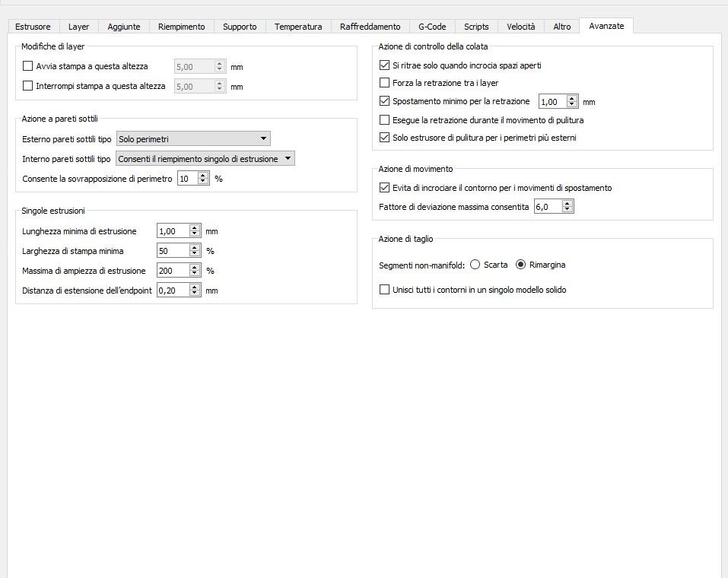Uncheck Si ritrae solo quando incrocia spazi aperti
The width and height of the screenshot is (728, 578).
click(384, 65)
